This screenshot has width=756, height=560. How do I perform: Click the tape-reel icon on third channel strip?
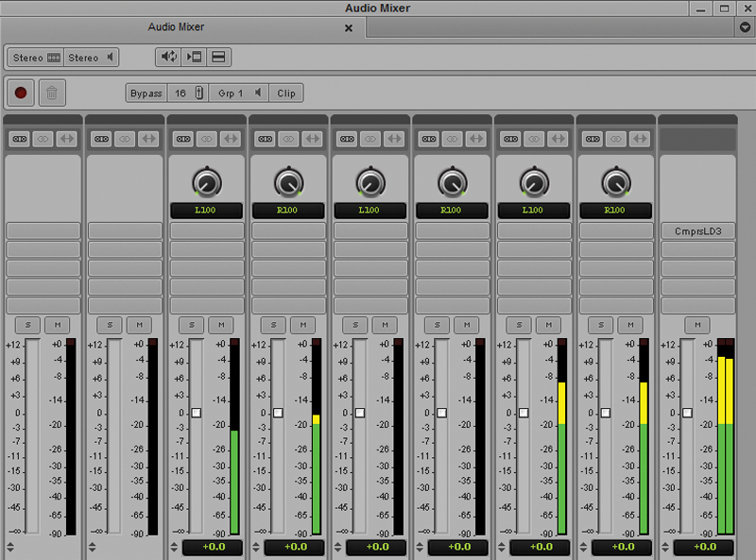[183, 139]
